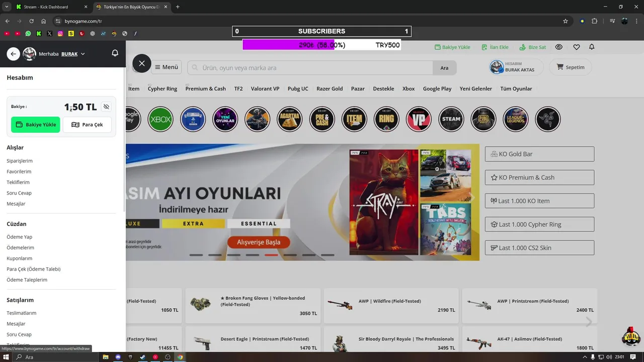Click Last 1.000 CS2 Skin button
644x362 pixels.
(x=539, y=248)
